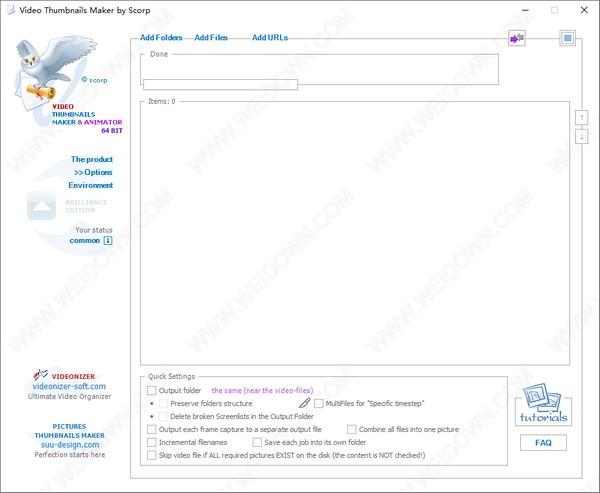600x493 pixels.
Task: Click the Ultimate Video Organizer text
Action: click(70, 397)
